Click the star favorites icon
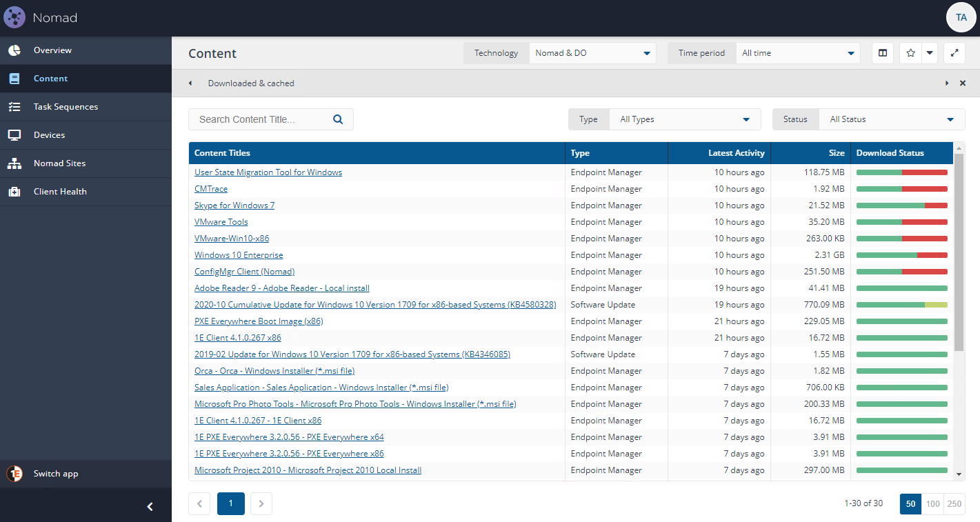 (910, 53)
